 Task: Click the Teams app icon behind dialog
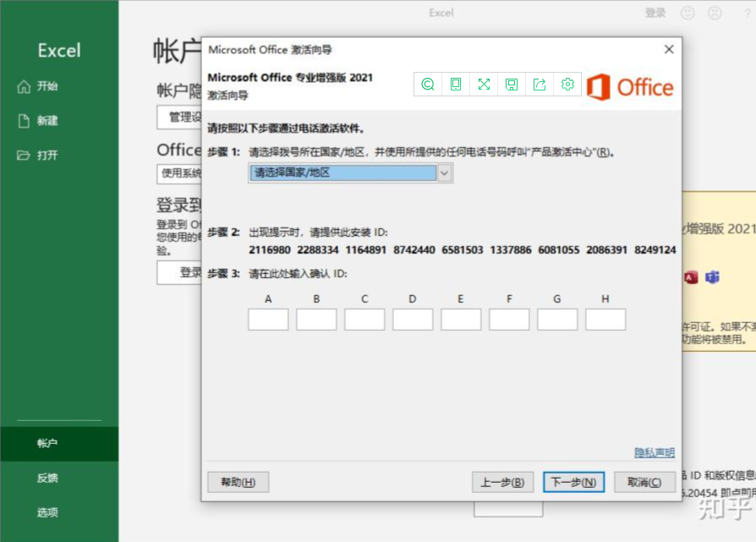[x=712, y=277]
